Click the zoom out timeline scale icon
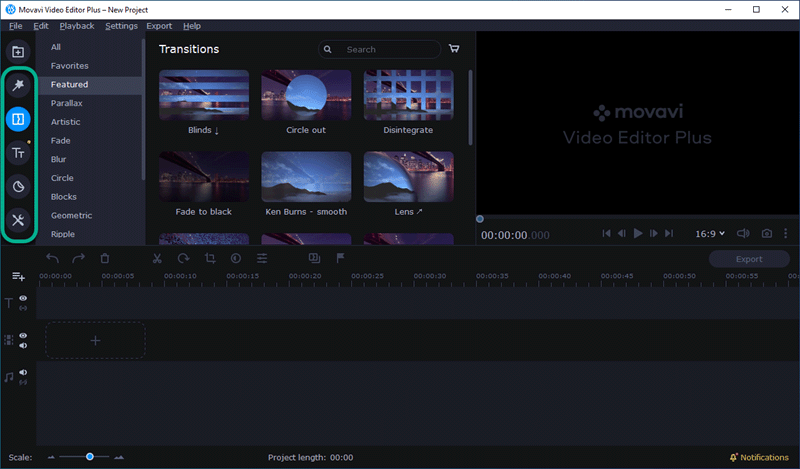The width and height of the screenshot is (800, 469). tap(51, 457)
